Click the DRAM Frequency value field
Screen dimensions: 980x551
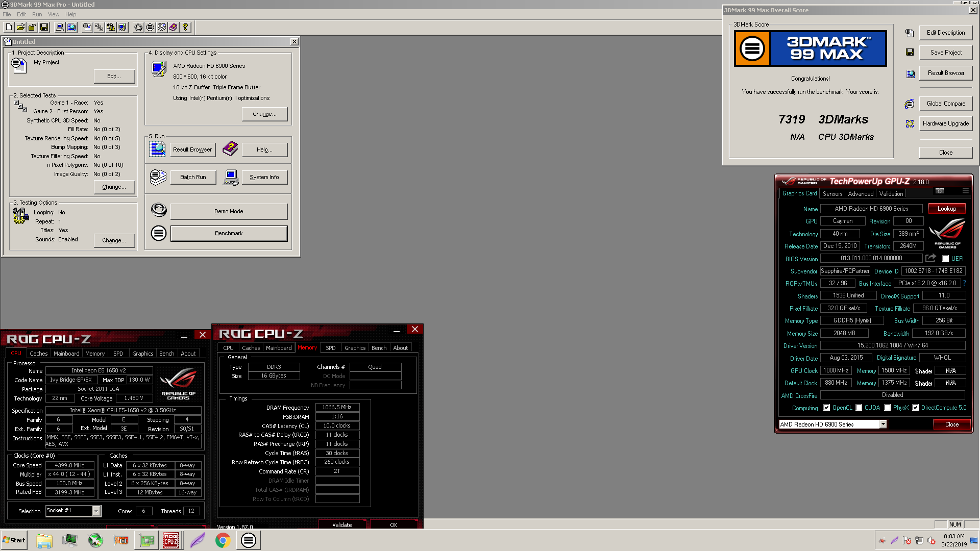tap(337, 407)
